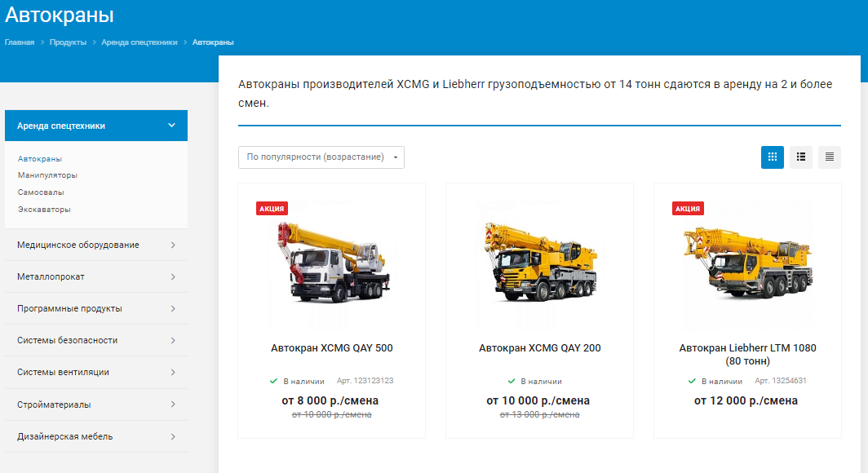This screenshot has width=868, height=473.
Task: Click the АКЦИЯ badge on Liebherr LTM 1080
Action: coord(688,209)
